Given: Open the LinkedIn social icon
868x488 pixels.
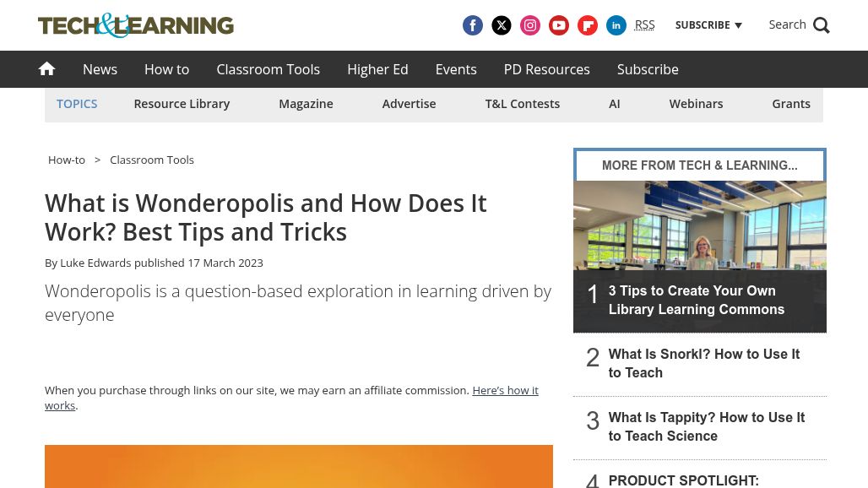Looking at the screenshot, I should [616, 25].
